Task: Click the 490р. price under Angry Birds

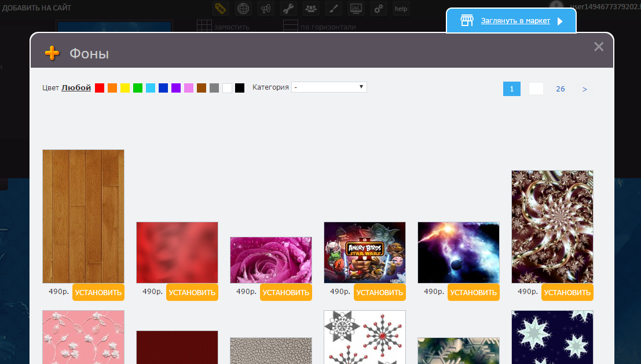Action: click(340, 291)
